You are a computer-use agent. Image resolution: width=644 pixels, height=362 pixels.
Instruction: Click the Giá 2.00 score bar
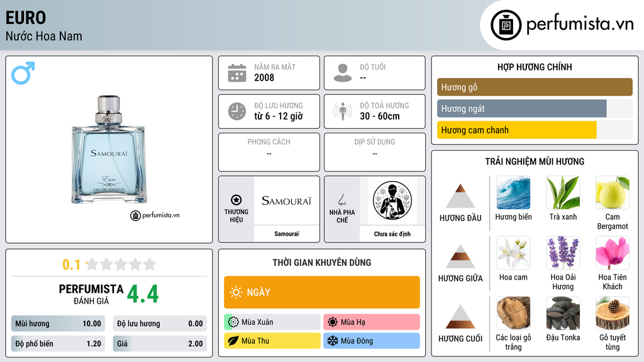click(x=160, y=344)
